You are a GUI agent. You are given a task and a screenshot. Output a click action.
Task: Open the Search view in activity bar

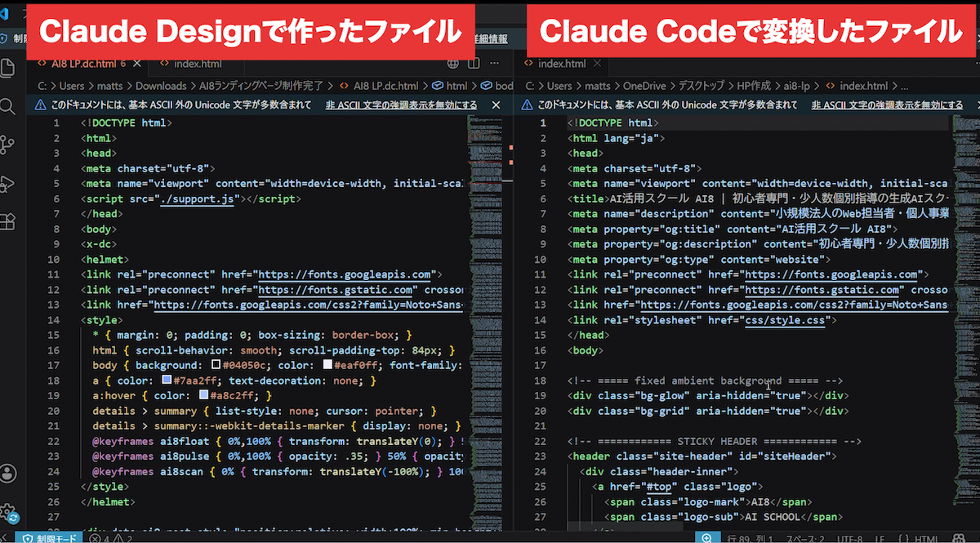[8, 106]
